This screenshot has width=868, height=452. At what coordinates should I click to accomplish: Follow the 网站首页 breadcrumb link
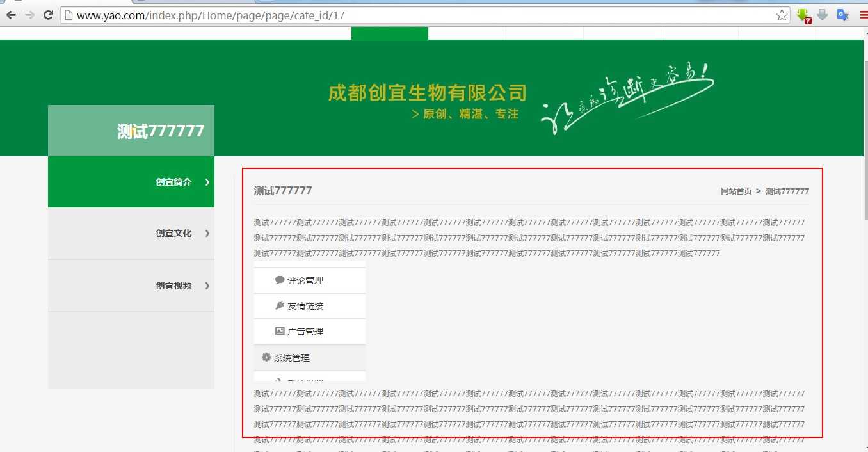[x=736, y=191]
